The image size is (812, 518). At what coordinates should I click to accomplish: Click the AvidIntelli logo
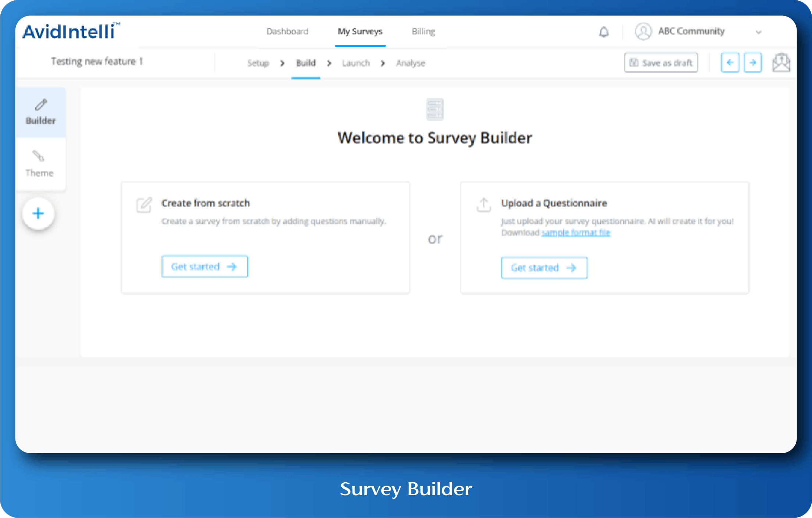point(71,31)
